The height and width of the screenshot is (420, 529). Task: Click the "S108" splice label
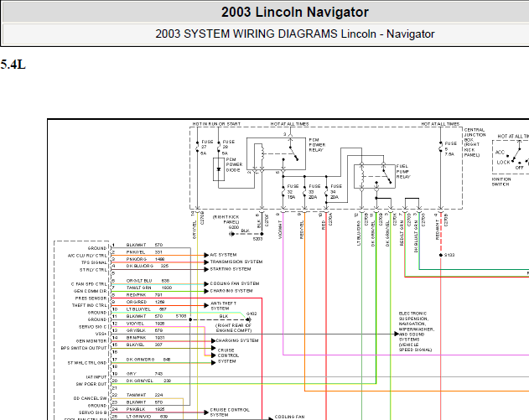click(x=181, y=316)
